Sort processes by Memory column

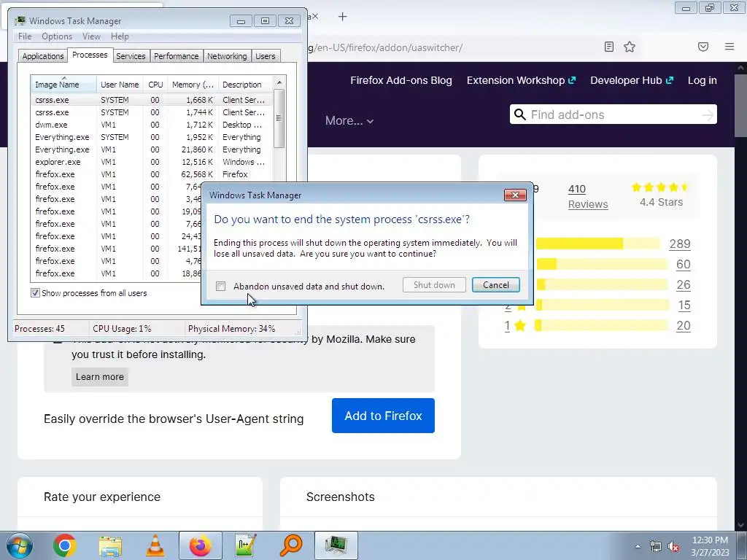click(x=193, y=84)
